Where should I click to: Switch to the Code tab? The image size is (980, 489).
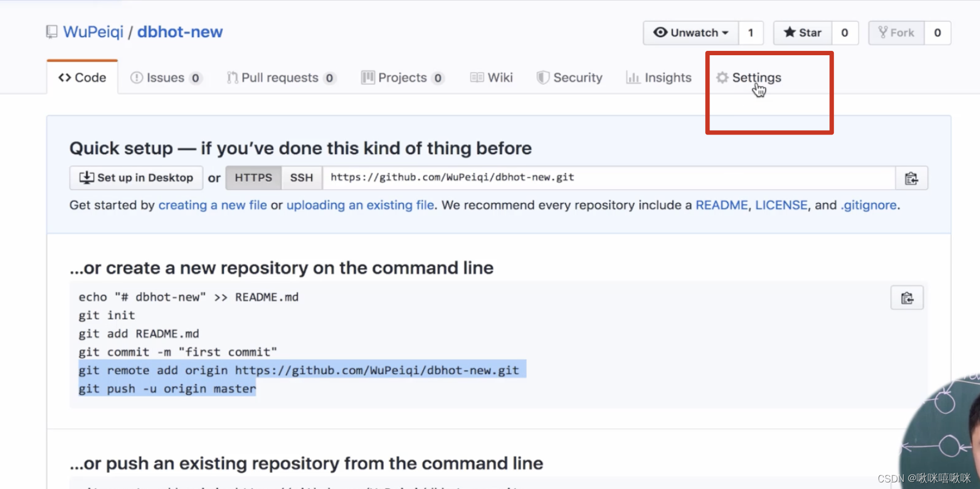[x=82, y=78]
